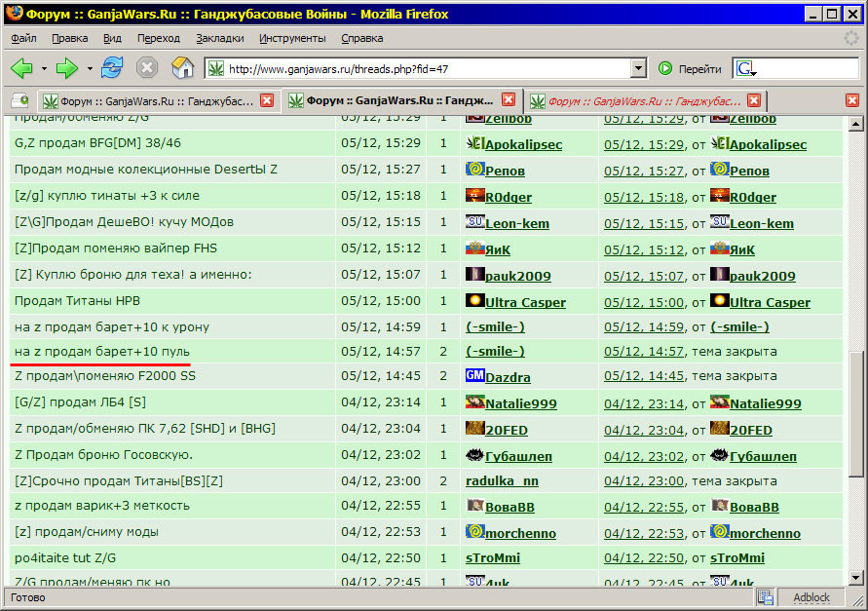Switch to the red-titled Форум tab
The width and height of the screenshot is (868, 611).
point(644,101)
